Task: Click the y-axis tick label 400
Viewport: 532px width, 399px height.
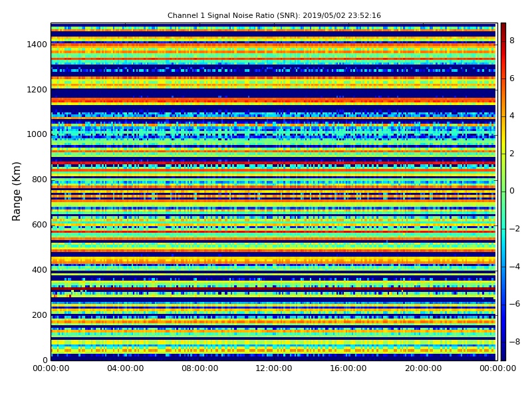Action: [x=39, y=270]
